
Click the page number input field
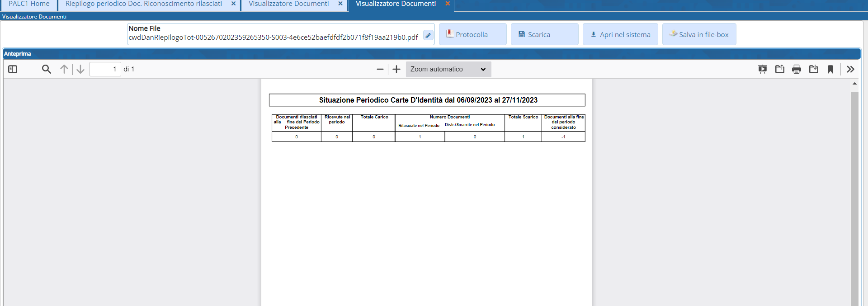(x=105, y=69)
